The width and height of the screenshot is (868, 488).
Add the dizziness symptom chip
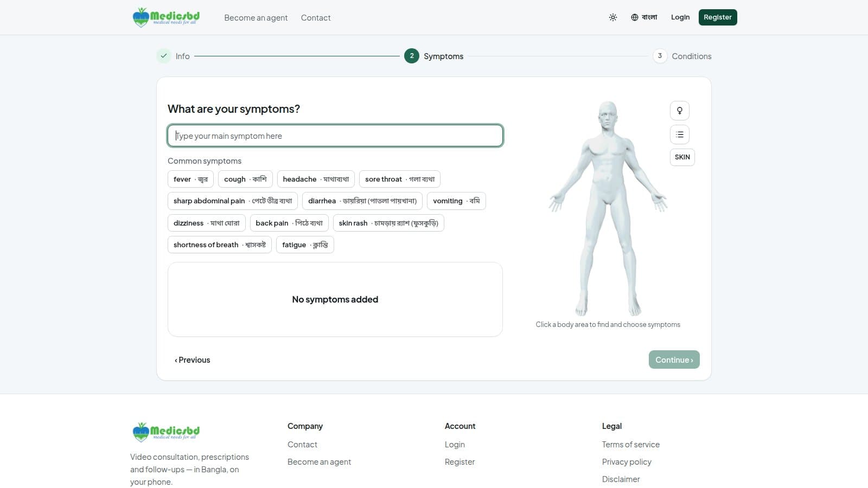pyautogui.click(x=207, y=223)
